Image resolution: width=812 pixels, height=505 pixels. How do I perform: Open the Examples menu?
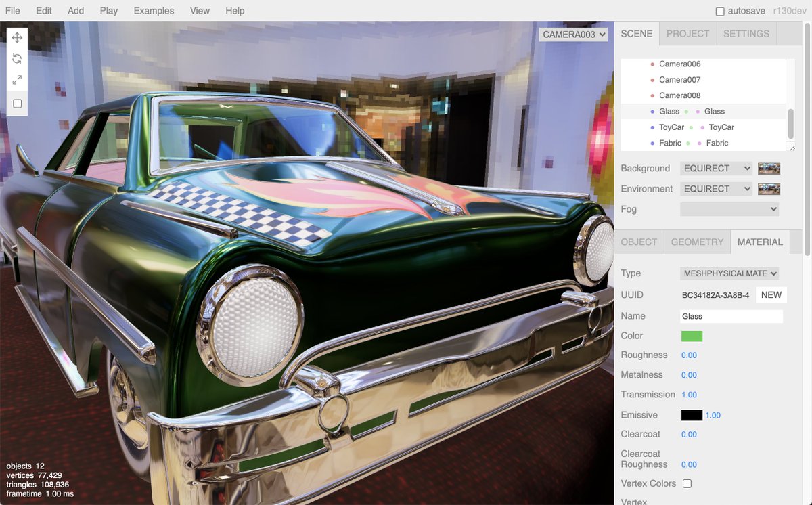[x=154, y=11]
